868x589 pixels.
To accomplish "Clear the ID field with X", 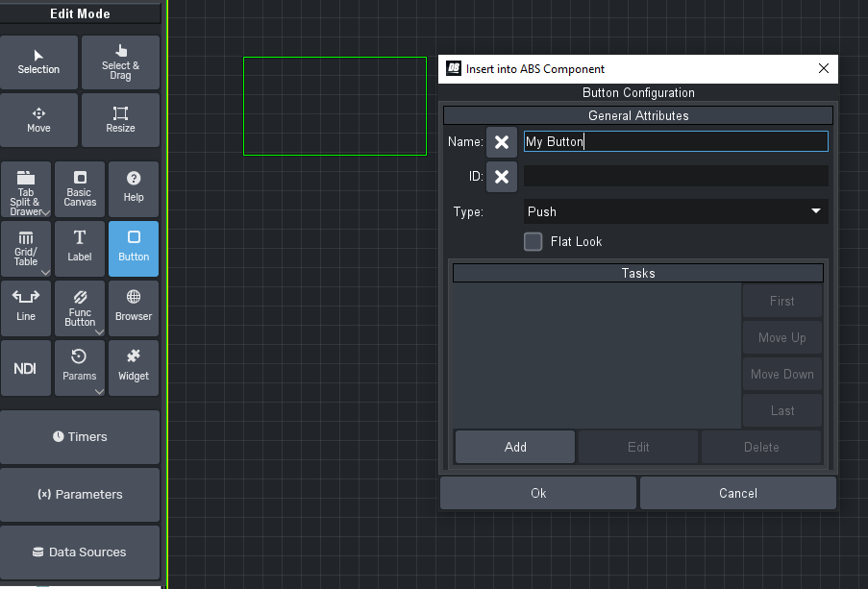I will click(x=502, y=177).
